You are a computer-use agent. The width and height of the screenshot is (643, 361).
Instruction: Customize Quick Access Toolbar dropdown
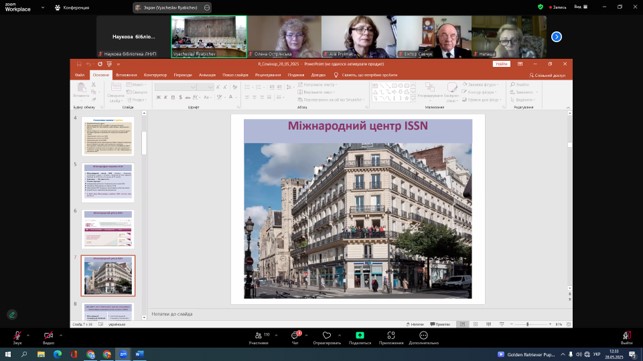point(119,64)
